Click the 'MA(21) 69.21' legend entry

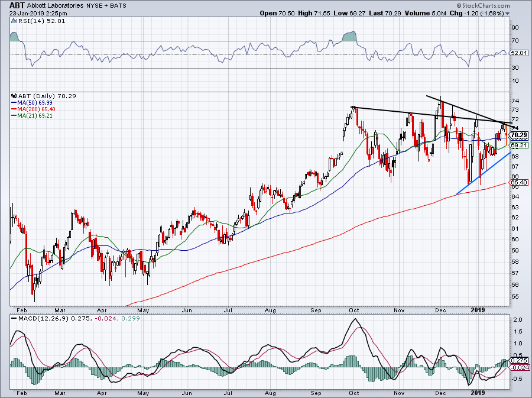[35, 116]
